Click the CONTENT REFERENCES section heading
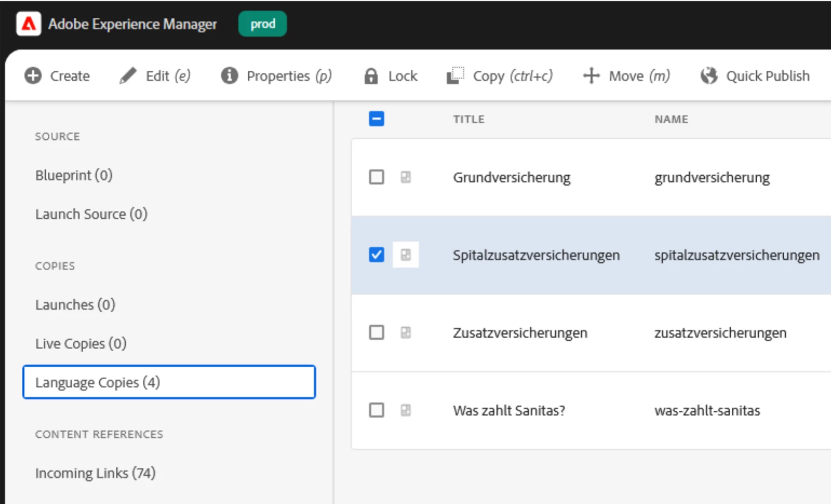 99,434
